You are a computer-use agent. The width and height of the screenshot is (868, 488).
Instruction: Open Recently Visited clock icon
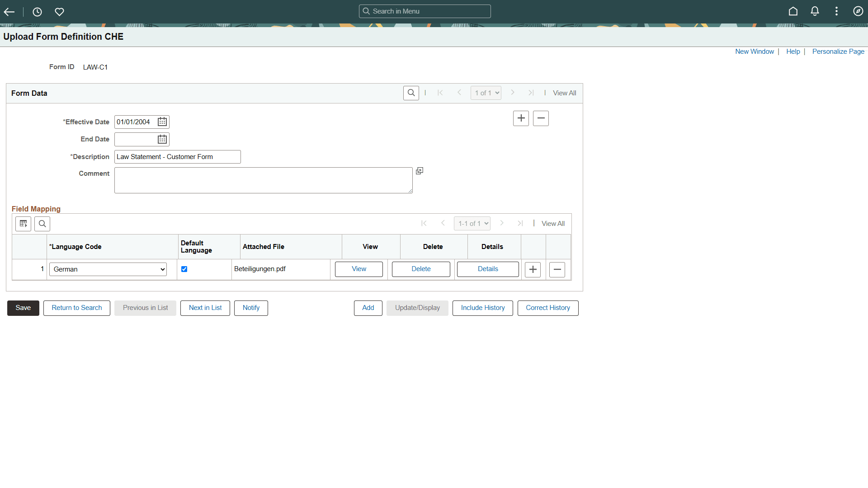click(x=37, y=12)
